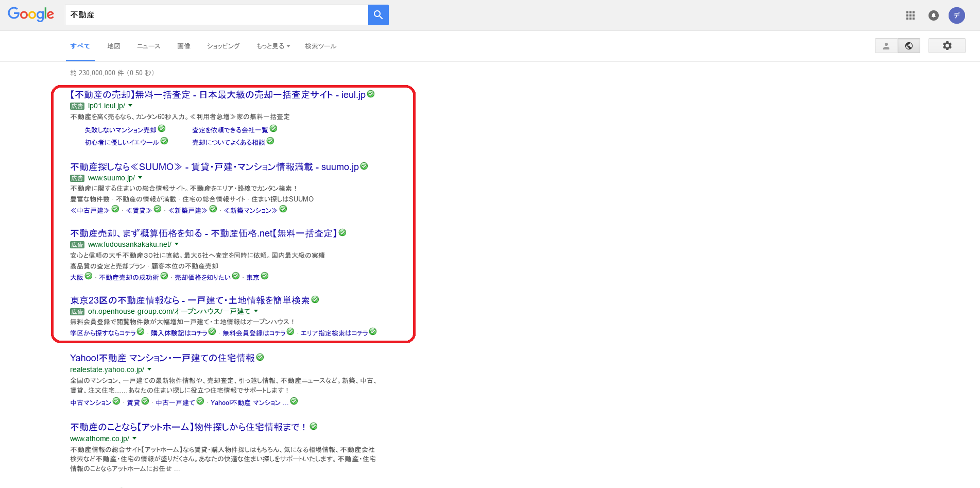Open Yahoo!不動産 result title
Image resolution: width=980 pixels, height=488 pixels.
click(x=163, y=358)
